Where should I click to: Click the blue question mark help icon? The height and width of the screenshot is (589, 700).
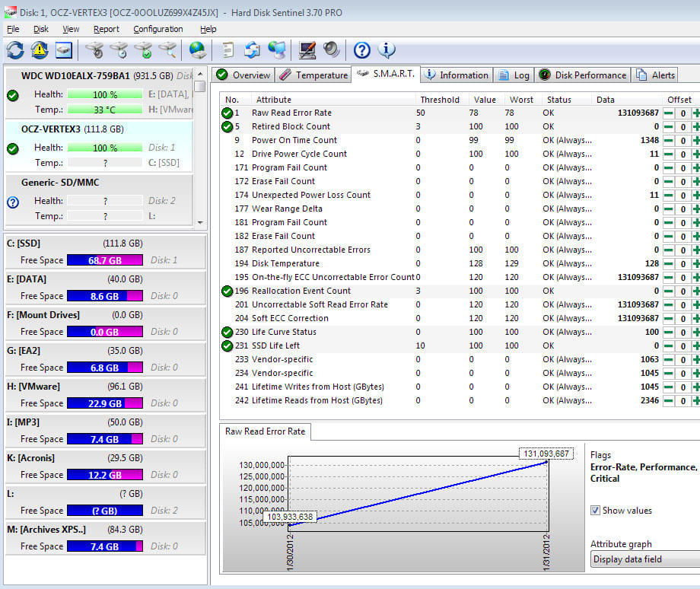tap(362, 50)
